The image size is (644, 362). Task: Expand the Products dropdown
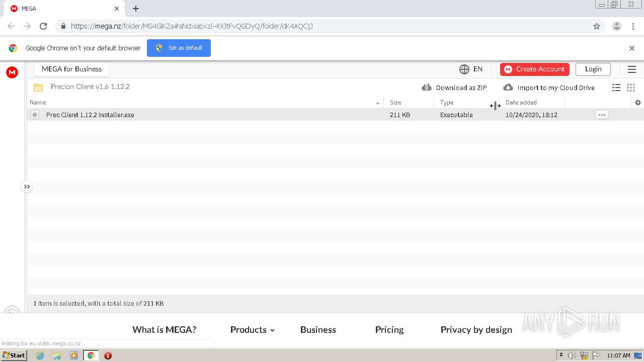[x=253, y=330]
